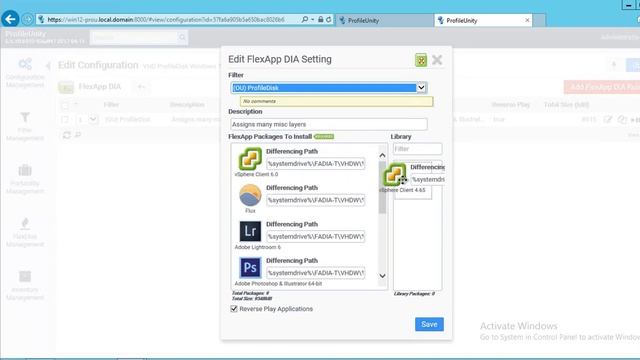640x360 pixels.
Task: Click the green settings icon in dialog header
Action: [421, 60]
